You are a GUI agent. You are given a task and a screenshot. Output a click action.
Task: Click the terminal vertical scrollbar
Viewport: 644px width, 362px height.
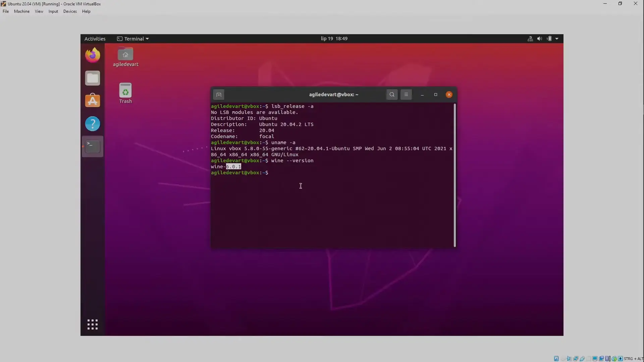pos(455,175)
